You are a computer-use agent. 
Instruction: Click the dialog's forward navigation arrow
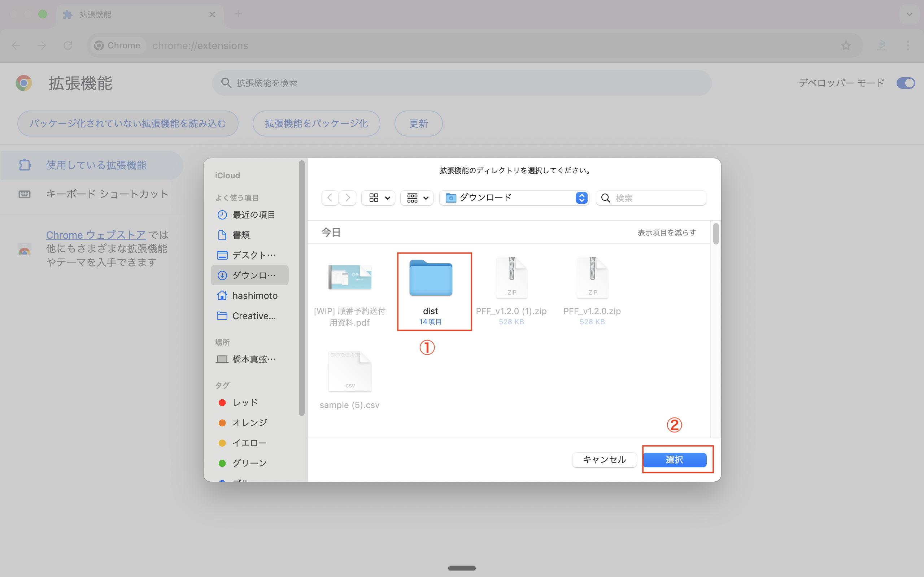pos(348,198)
